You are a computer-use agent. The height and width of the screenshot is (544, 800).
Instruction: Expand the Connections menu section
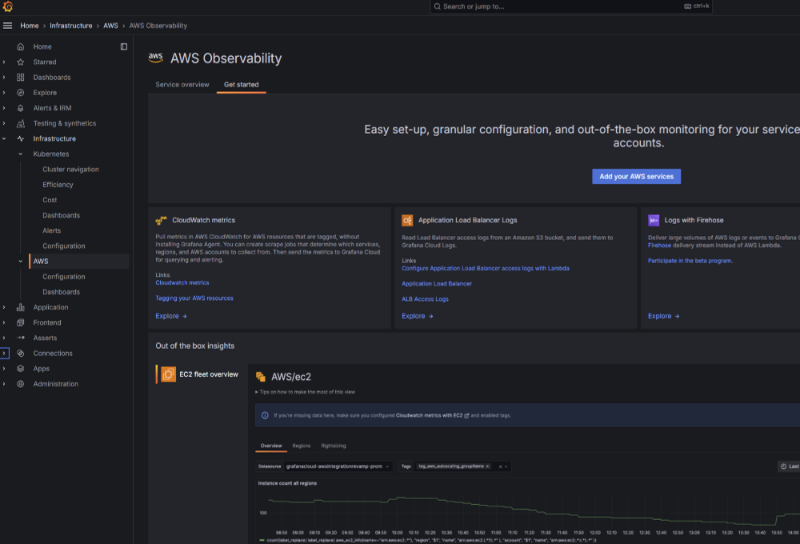pyautogui.click(x=5, y=353)
